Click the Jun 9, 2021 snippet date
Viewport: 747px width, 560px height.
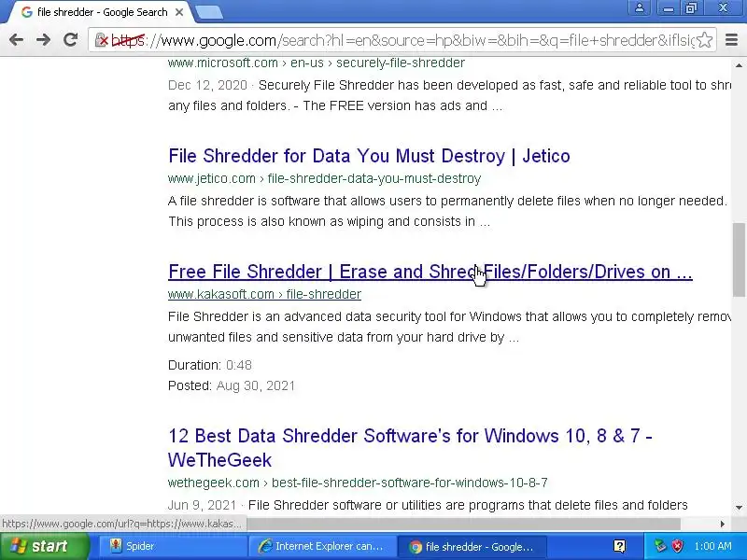(202, 505)
